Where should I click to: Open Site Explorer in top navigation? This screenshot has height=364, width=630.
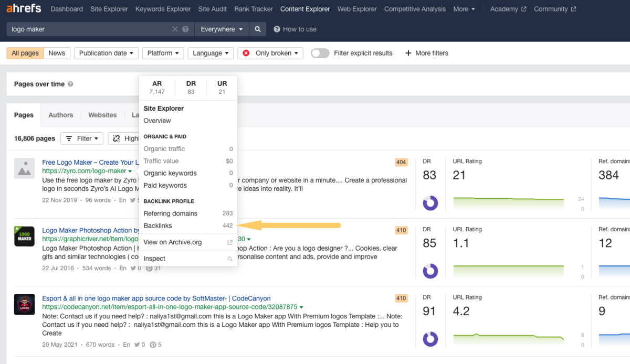pos(109,9)
